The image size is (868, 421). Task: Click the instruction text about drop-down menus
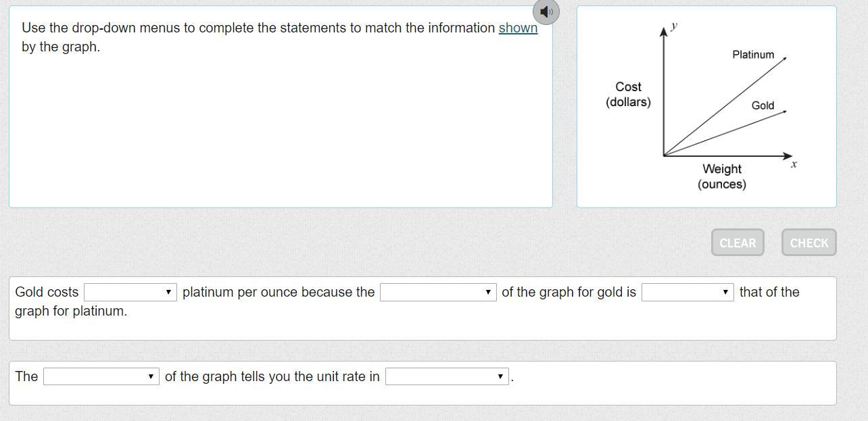point(260,28)
